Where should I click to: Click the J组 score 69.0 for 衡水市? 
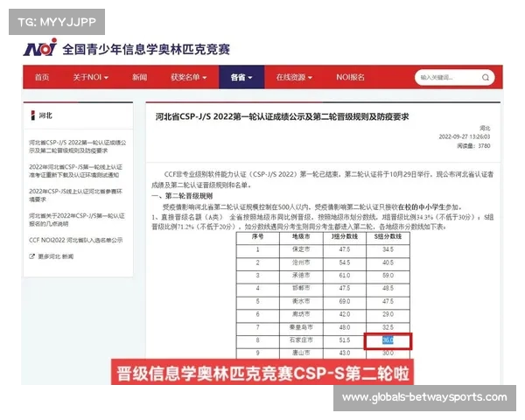click(x=345, y=301)
